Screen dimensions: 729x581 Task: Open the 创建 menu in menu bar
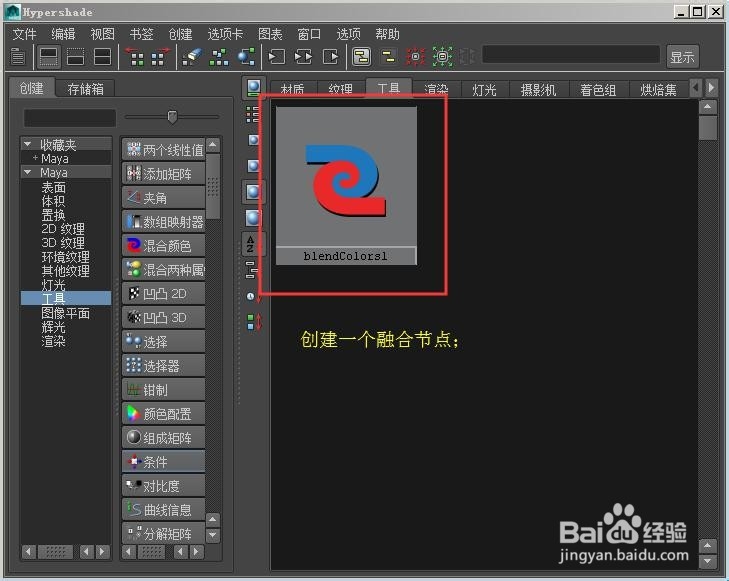(x=180, y=34)
